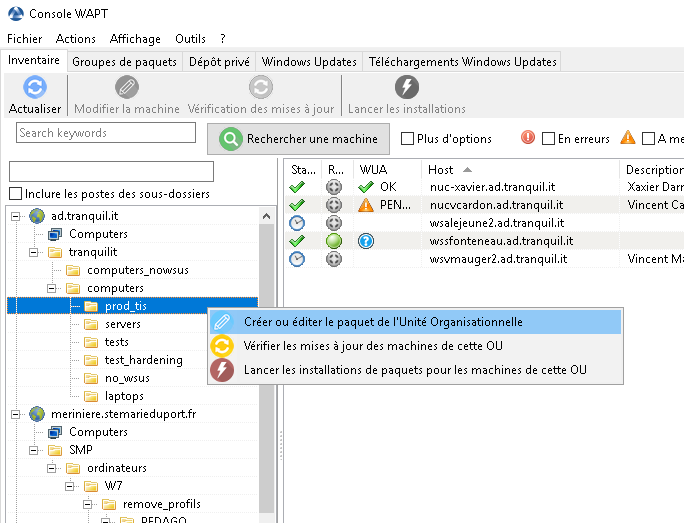Screen dimensions: 684x523
Task: Choose Lancer les installations de paquets pour cette OU
Action: [415, 370]
